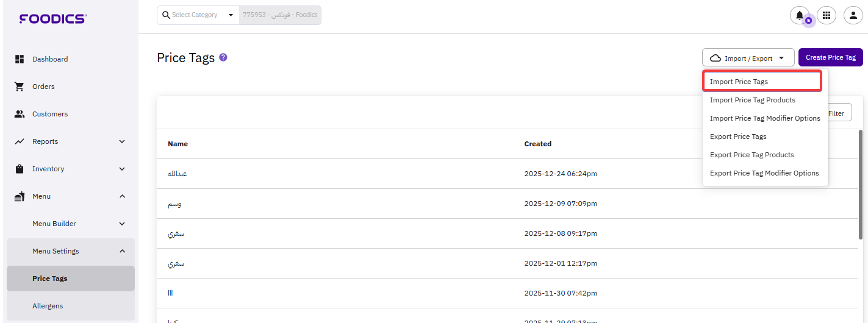Screen dimensions: 868x323
Task: Click the Customers people icon
Action: click(20, 114)
